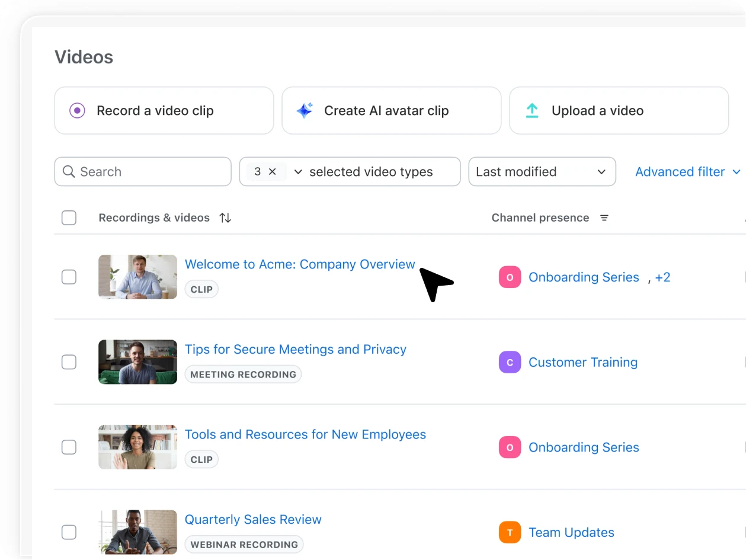This screenshot has height=560, width=746.
Task: Click the pink O badge for Onboarding Series
Action: point(510,277)
